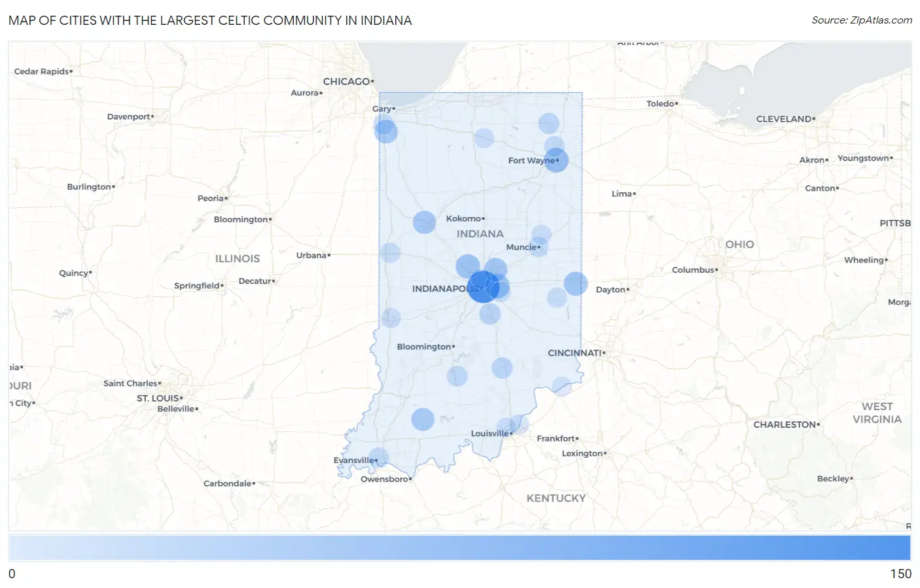This screenshot has width=920, height=588.
Task: Click the CINCINNATI city label
Action: [575, 353]
